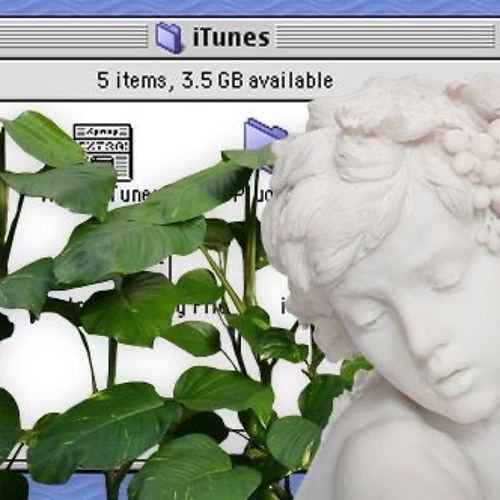
Task: Select the iTunes window title text
Action: pos(231,37)
